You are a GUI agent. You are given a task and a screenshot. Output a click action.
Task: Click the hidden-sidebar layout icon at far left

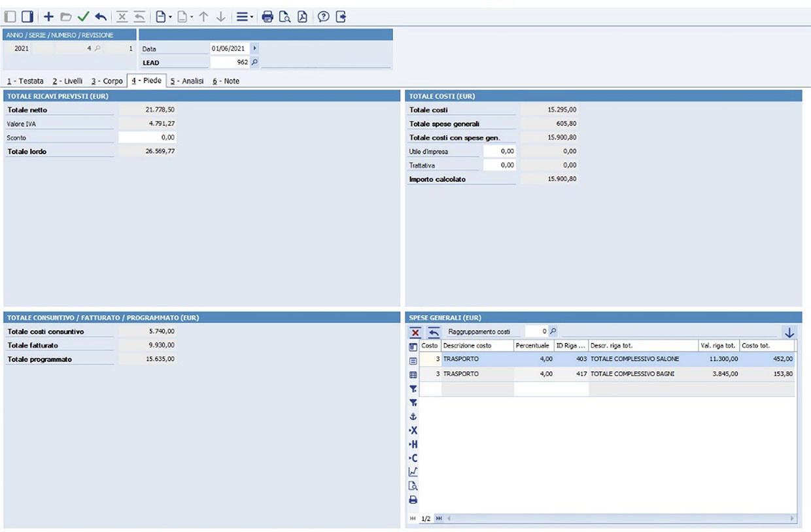pos(10,17)
